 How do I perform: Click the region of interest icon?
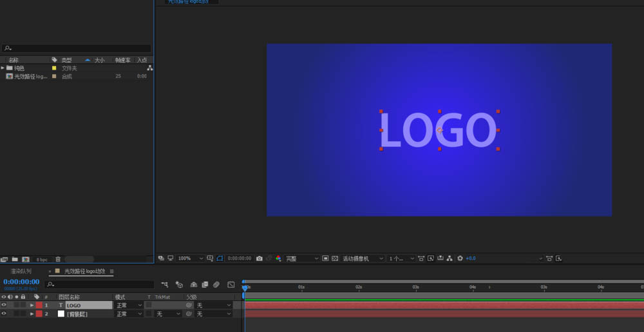pos(220,259)
